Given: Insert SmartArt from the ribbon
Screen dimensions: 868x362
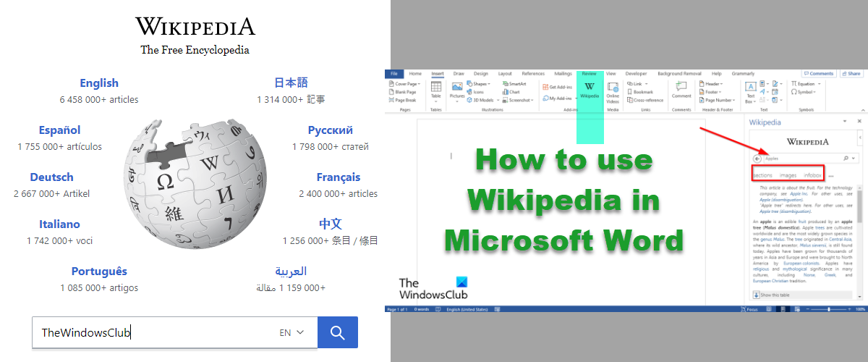Looking at the screenshot, I should pyautogui.click(x=514, y=84).
